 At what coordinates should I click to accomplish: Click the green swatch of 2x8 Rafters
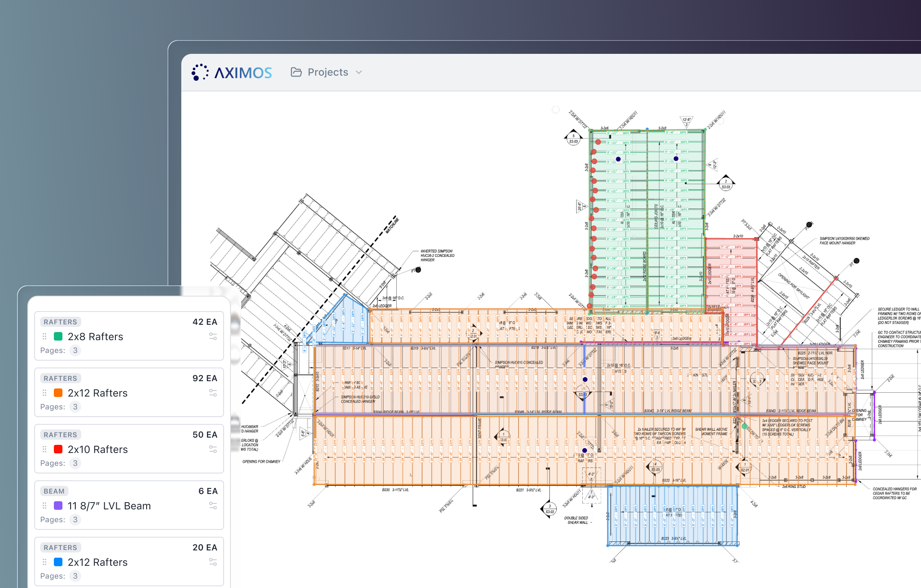[x=58, y=337]
